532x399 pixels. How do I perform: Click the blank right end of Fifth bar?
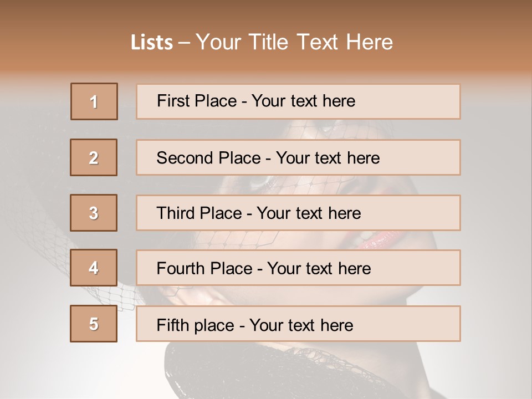click(421, 324)
